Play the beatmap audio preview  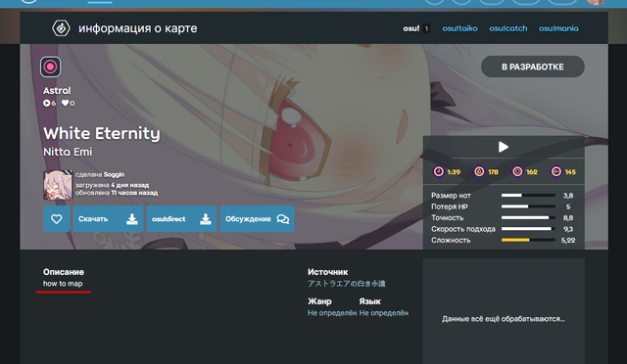click(504, 147)
